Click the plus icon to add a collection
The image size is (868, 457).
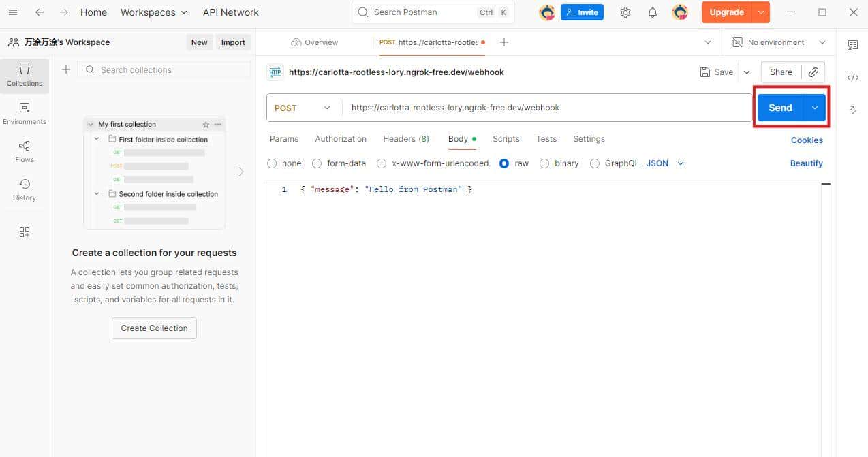[65, 69]
